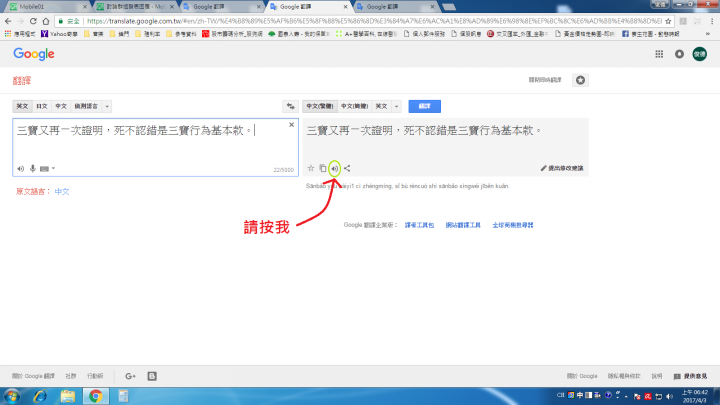Image resolution: width=720 pixels, height=405 pixels.
Task: Clear the source text with X
Action: 291,125
